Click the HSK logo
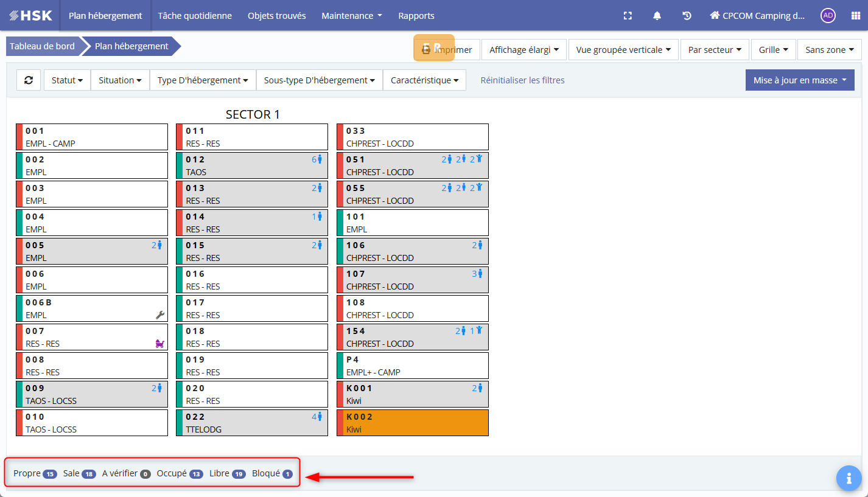This screenshot has height=497, width=868. (30, 16)
